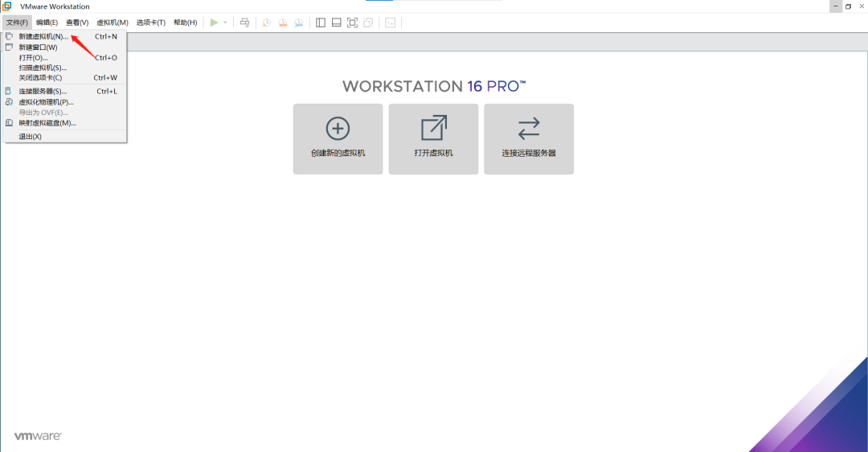The height and width of the screenshot is (452, 868).
Task: Click the Unity mode toolbar icon
Action: [x=368, y=23]
